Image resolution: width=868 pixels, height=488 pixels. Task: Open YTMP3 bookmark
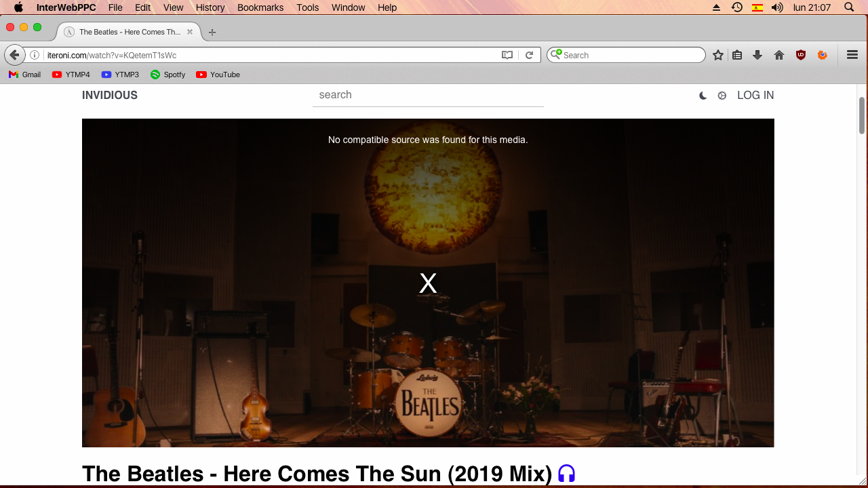tap(120, 75)
